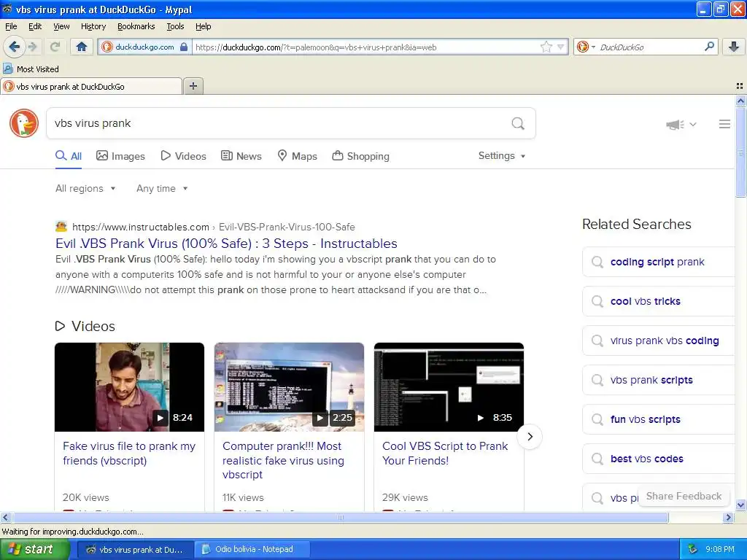
Task: Open the 'Computer prank!!!' video thumbnail
Action: point(289,387)
